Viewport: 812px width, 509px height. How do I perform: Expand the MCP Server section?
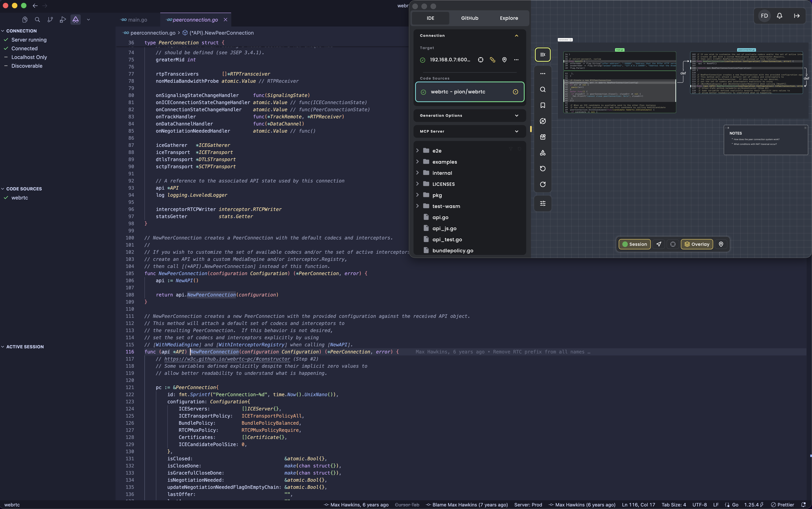coord(470,131)
